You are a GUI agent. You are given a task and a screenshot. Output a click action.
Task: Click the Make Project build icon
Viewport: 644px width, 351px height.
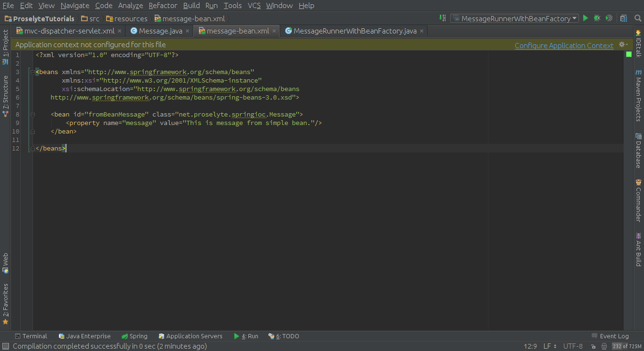[x=443, y=18]
